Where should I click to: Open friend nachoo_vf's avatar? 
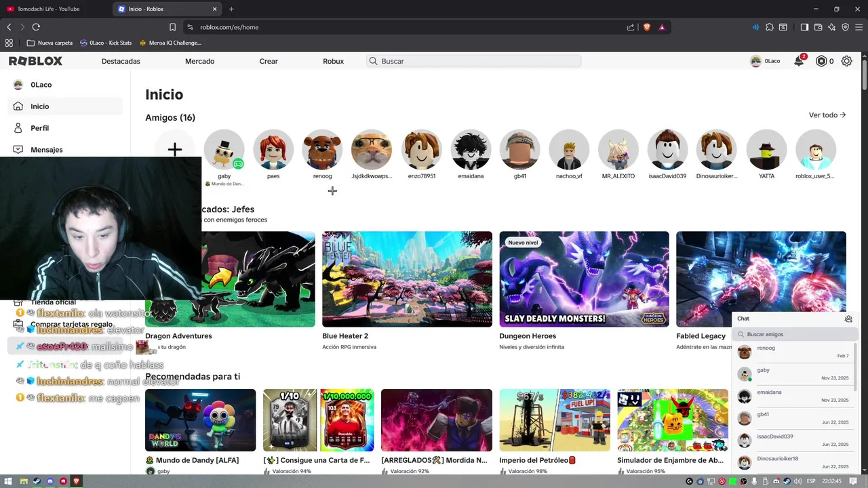[x=569, y=150]
